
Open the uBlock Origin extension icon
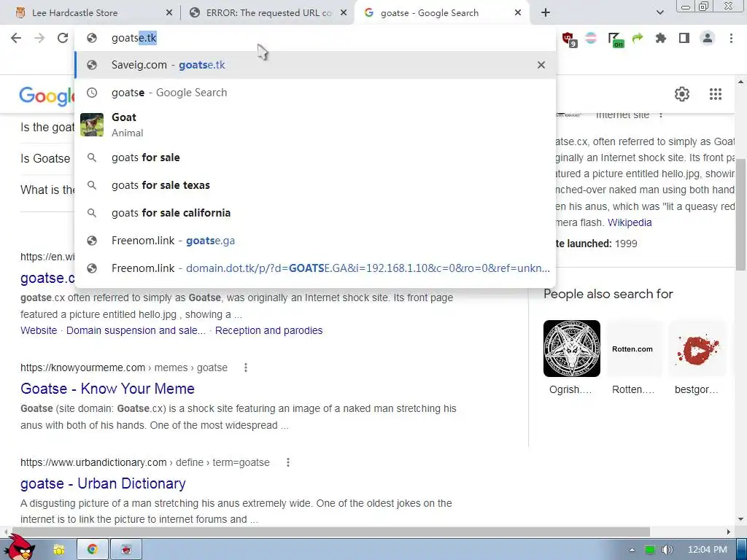(x=569, y=39)
